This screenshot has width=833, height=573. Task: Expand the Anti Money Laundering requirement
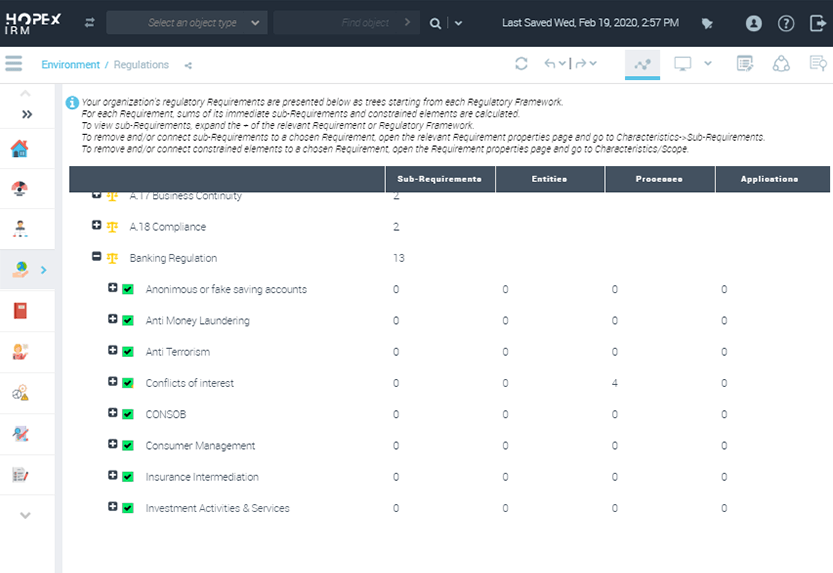click(x=113, y=319)
